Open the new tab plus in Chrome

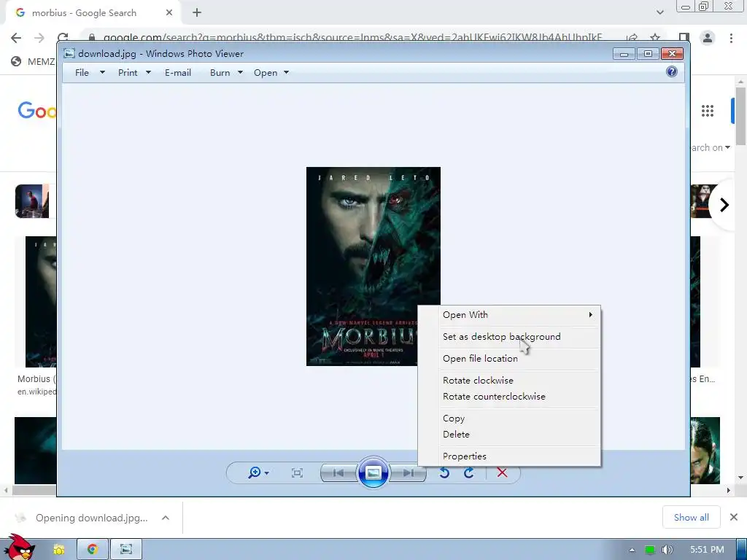[197, 13]
